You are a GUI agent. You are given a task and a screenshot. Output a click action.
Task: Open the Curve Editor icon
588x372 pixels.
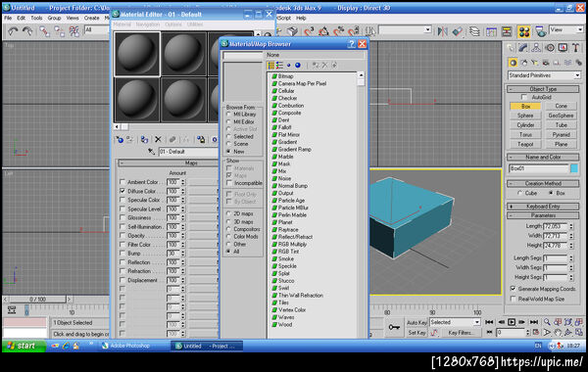pos(491,31)
